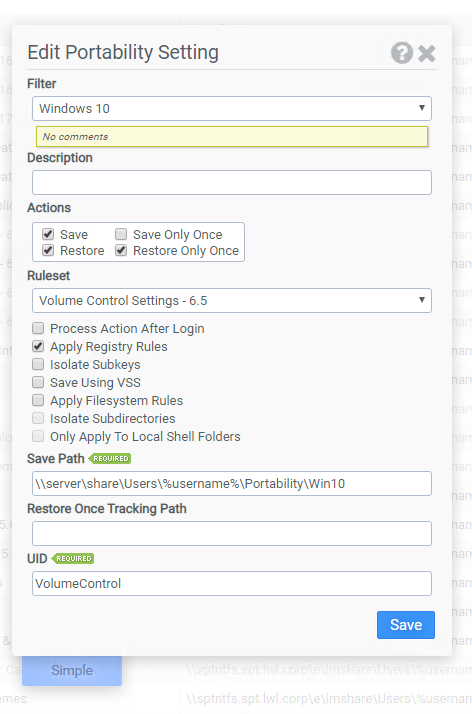Click the Save Path input field
The height and width of the screenshot is (714, 472).
(x=232, y=484)
